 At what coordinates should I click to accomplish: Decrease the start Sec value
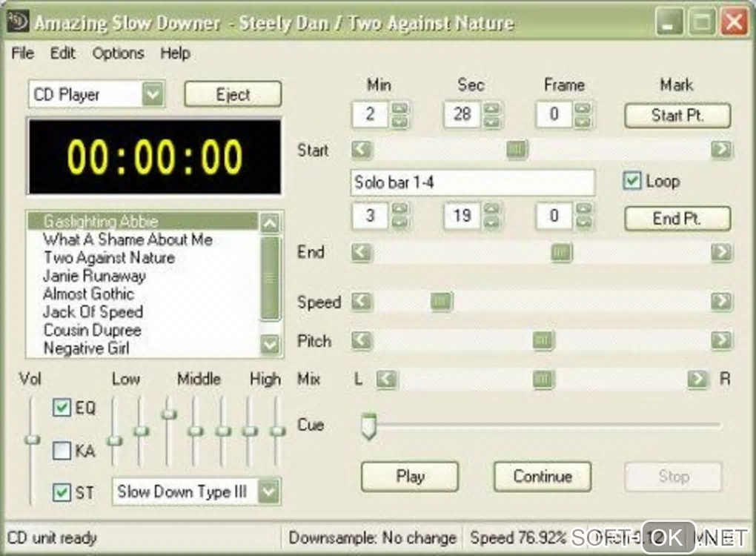pyautogui.click(x=491, y=122)
